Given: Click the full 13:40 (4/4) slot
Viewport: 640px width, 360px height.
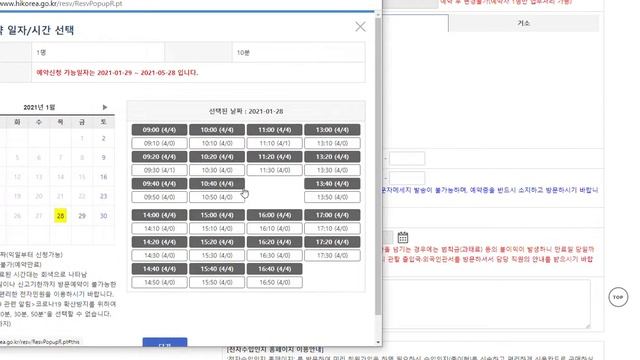Looking at the screenshot, I should [x=332, y=184].
